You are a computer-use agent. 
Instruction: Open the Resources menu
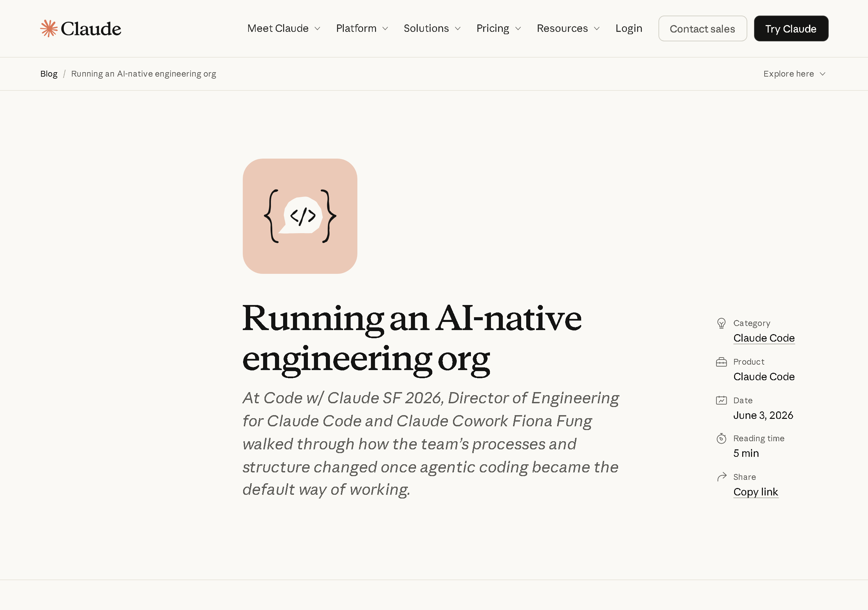coord(568,28)
